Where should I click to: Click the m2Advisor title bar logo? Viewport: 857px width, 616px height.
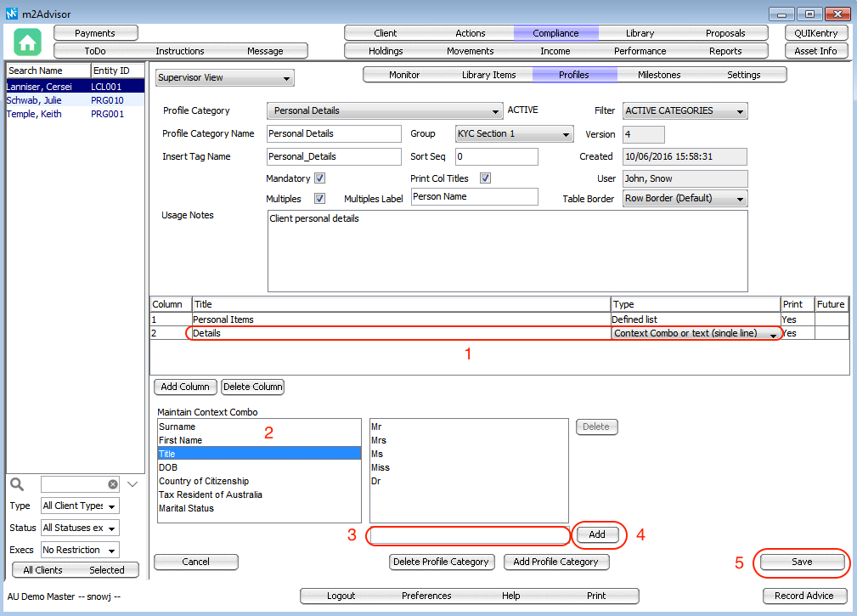[11, 14]
